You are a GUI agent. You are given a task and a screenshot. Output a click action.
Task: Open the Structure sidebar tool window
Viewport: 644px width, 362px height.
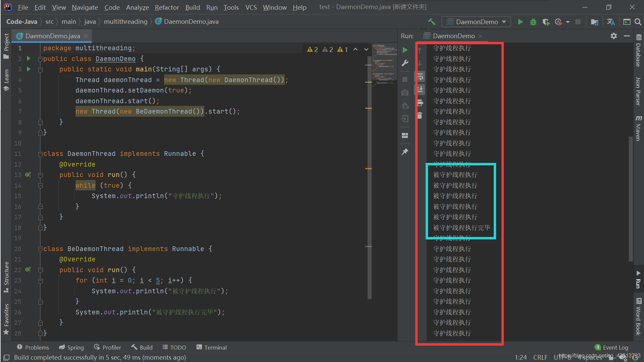(x=6, y=277)
